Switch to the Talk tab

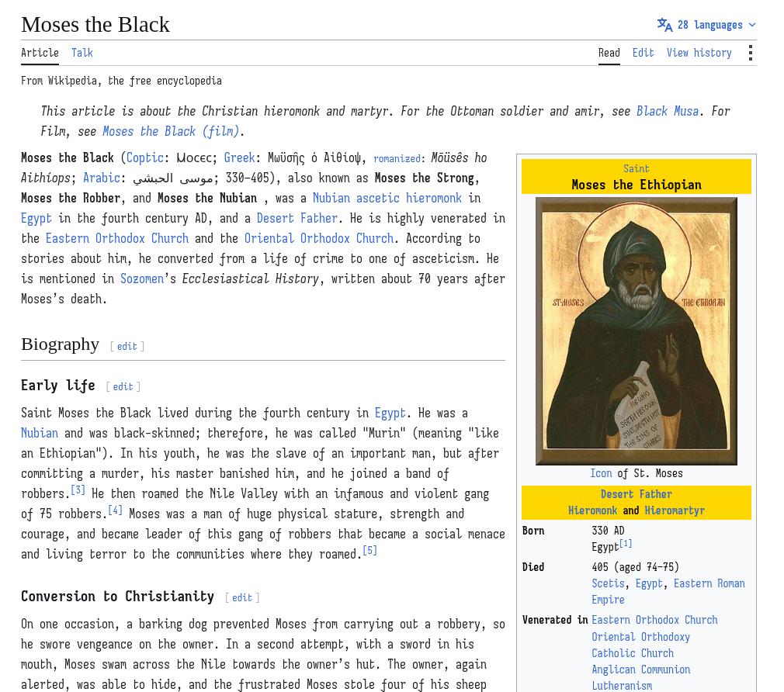[82, 53]
